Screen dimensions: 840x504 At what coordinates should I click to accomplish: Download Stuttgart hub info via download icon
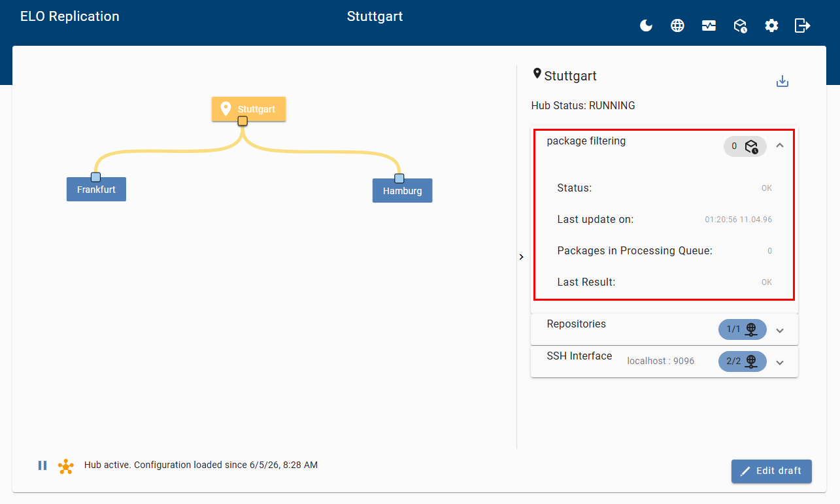(782, 81)
